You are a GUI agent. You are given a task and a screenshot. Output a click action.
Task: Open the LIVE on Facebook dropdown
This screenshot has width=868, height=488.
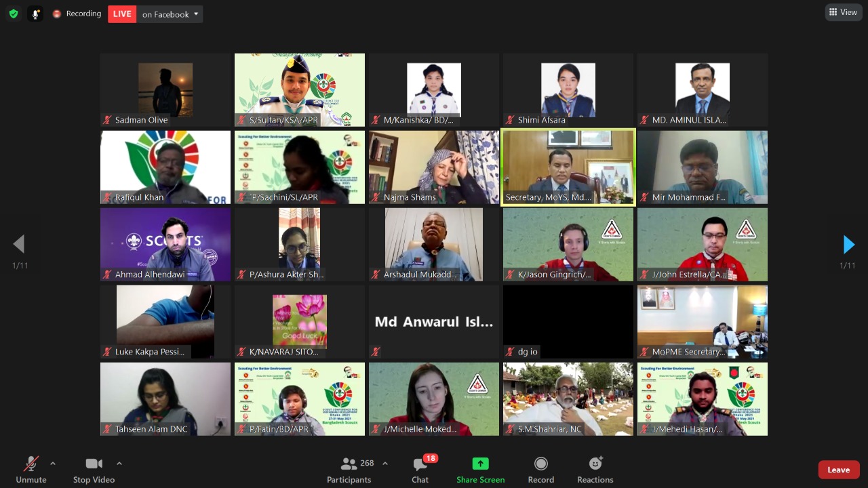(196, 14)
